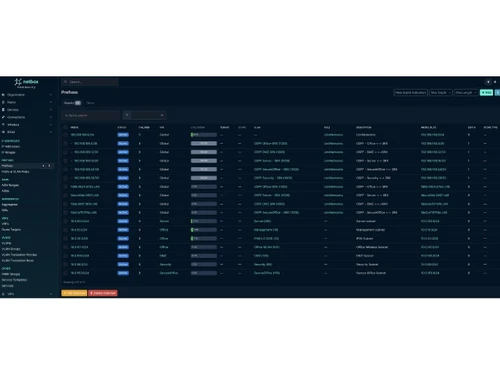Open VLAN Groups in the sidebar
500x375 pixels.
(11, 249)
